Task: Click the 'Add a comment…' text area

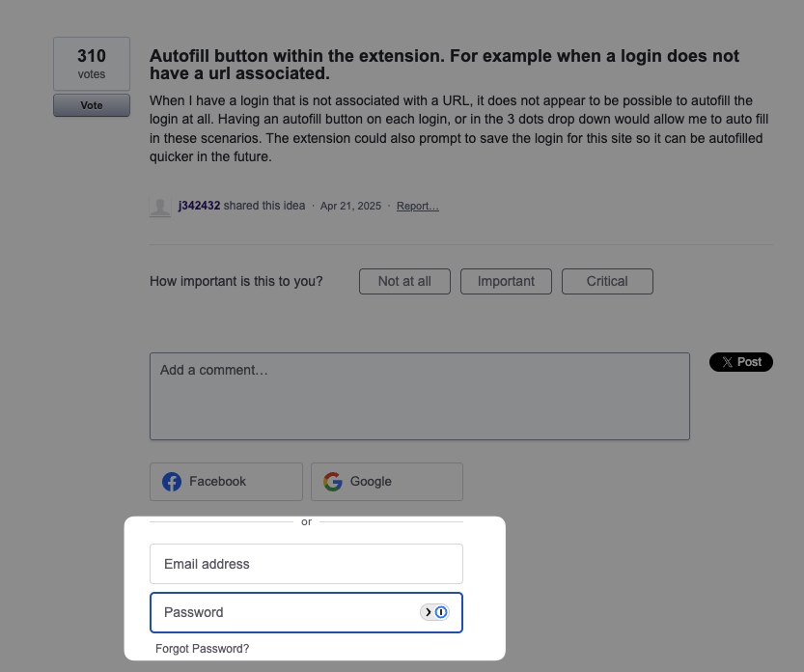Action: [419, 396]
